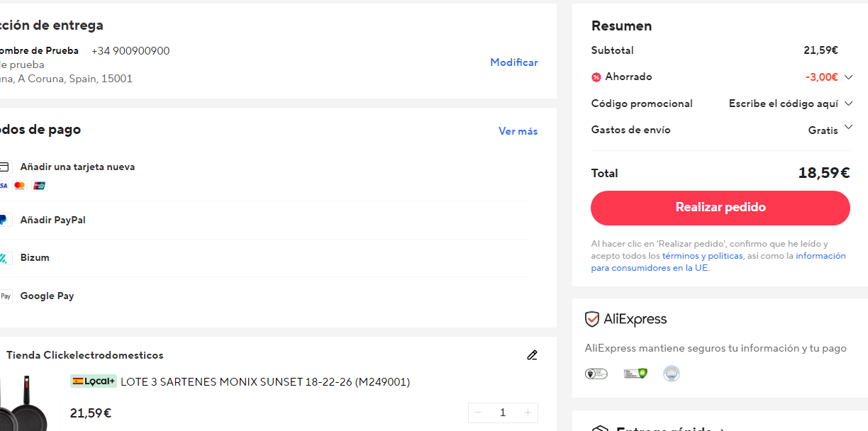
Task: Click the store name Tienda Clickelectrodomesticos
Action: coord(85,355)
